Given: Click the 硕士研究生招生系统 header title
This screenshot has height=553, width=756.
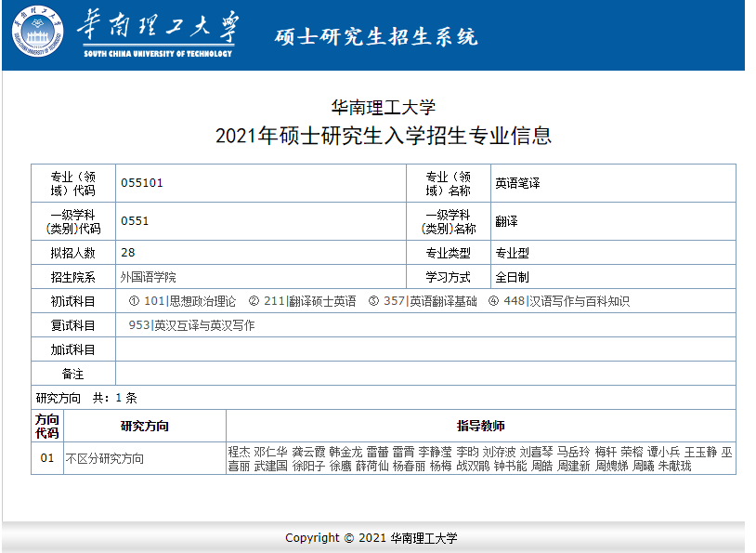Looking at the screenshot, I should point(376,36).
